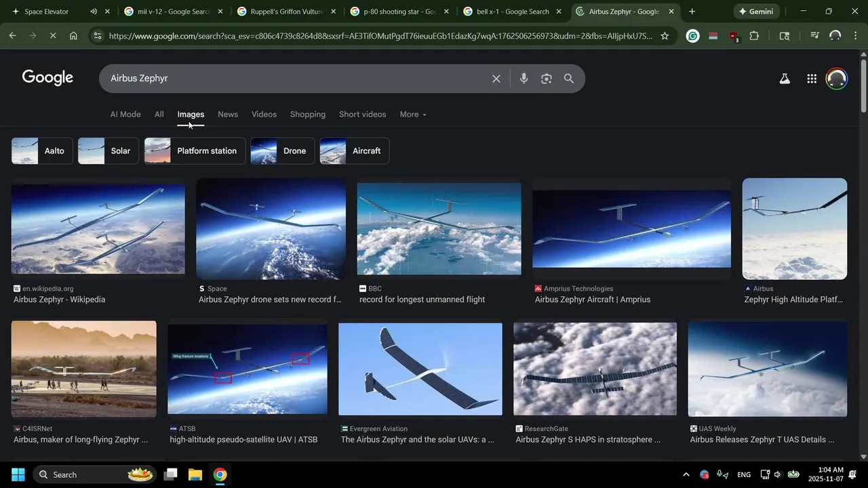Switch to the bell x-1 browser tab

513,12
